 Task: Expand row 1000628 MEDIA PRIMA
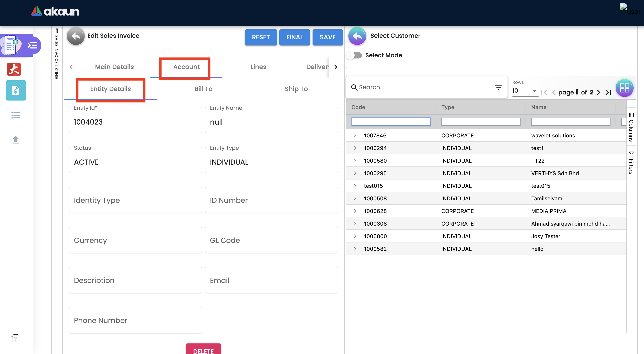coord(355,211)
